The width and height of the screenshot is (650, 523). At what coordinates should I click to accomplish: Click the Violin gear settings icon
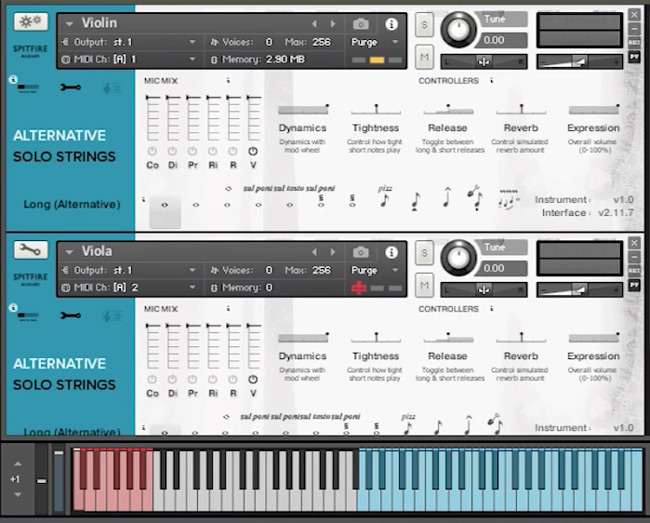(x=30, y=22)
